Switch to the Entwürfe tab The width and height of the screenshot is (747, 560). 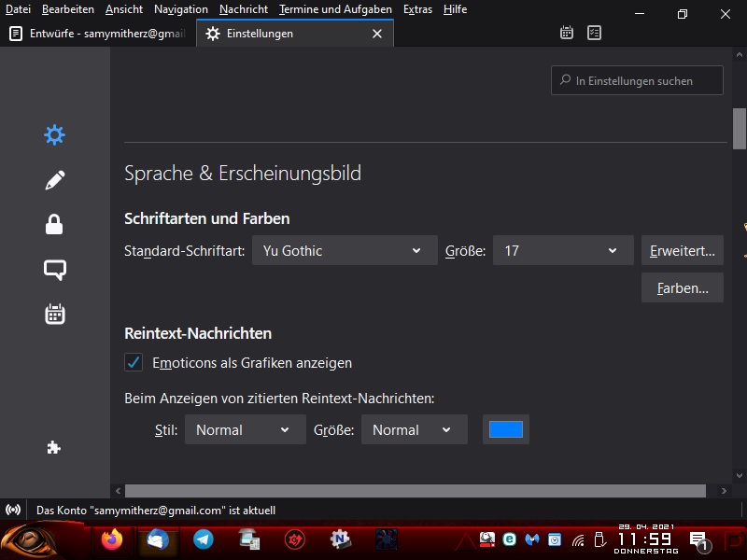point(97,34)
